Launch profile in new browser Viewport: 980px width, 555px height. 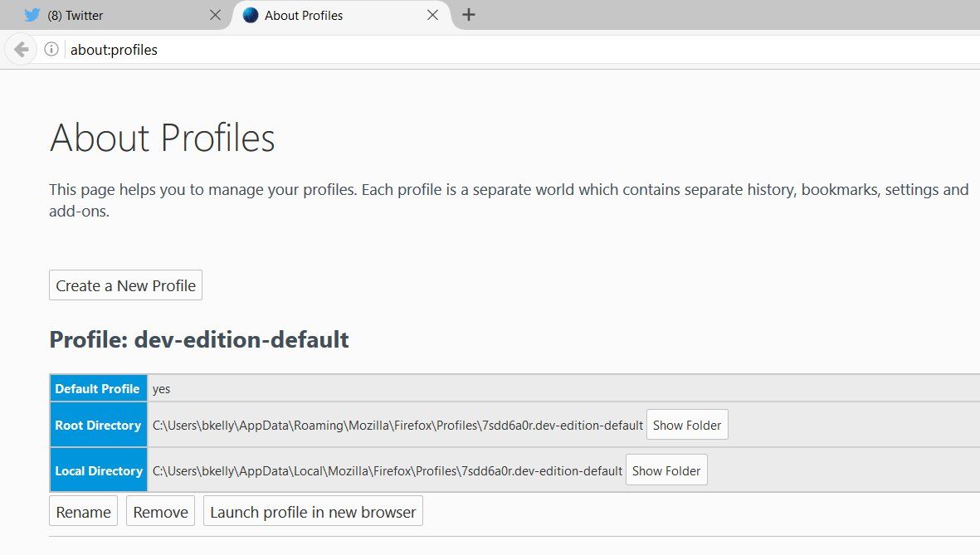[x=313, y=512]
